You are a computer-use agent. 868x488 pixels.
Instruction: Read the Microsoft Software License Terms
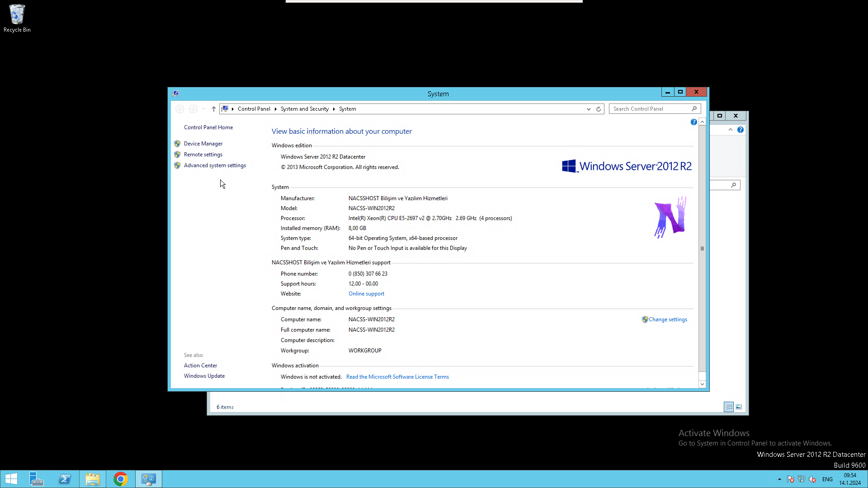[397, 377]
